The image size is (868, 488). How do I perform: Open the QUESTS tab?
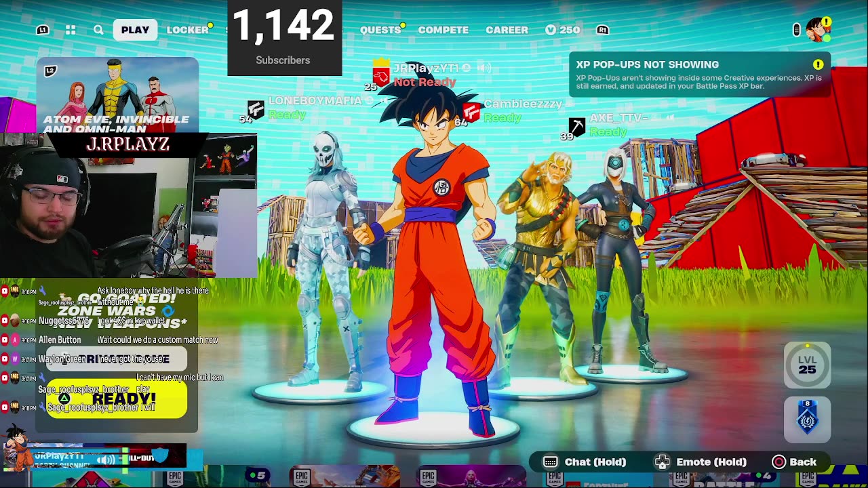380,30
